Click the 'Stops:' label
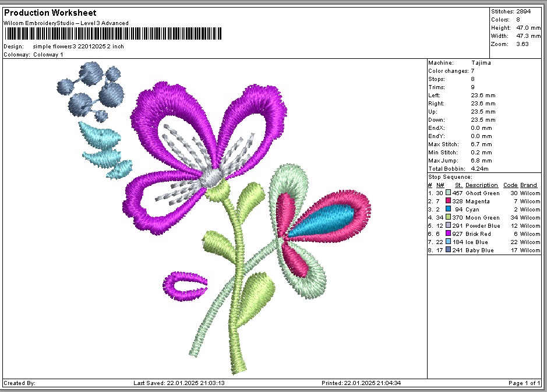 pos(436,79)
